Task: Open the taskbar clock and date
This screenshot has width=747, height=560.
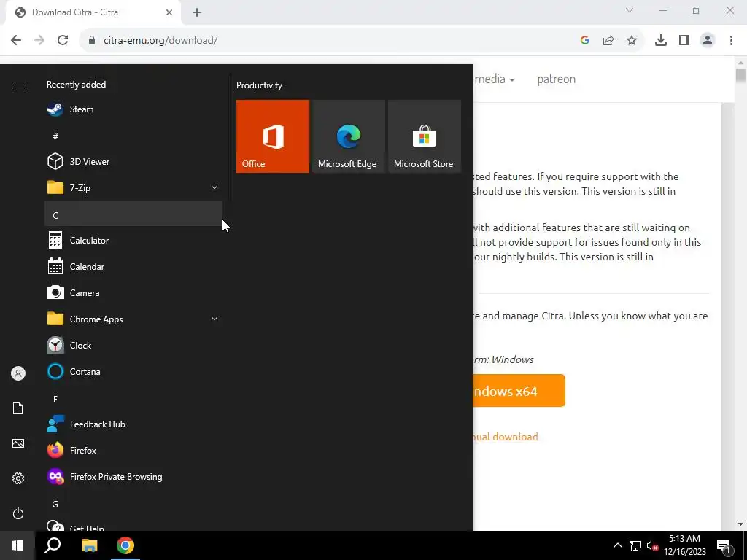Action: 684,545
